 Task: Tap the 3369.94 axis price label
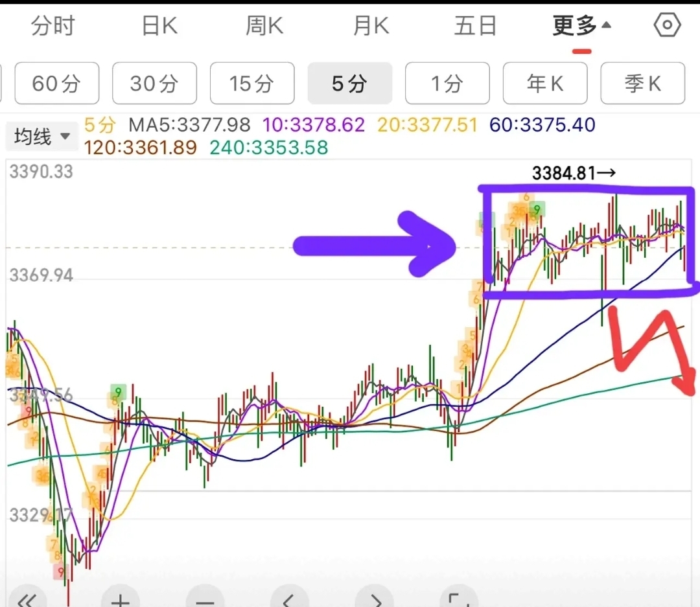41,275
